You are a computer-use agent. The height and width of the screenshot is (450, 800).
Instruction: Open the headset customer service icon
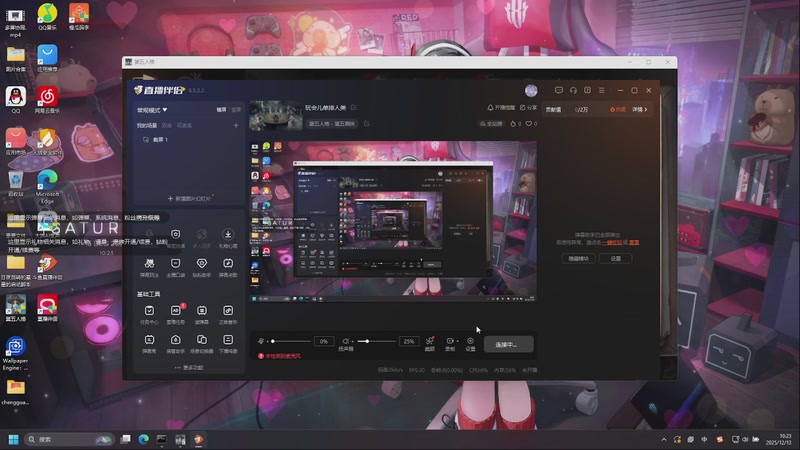tap(573, 90)
